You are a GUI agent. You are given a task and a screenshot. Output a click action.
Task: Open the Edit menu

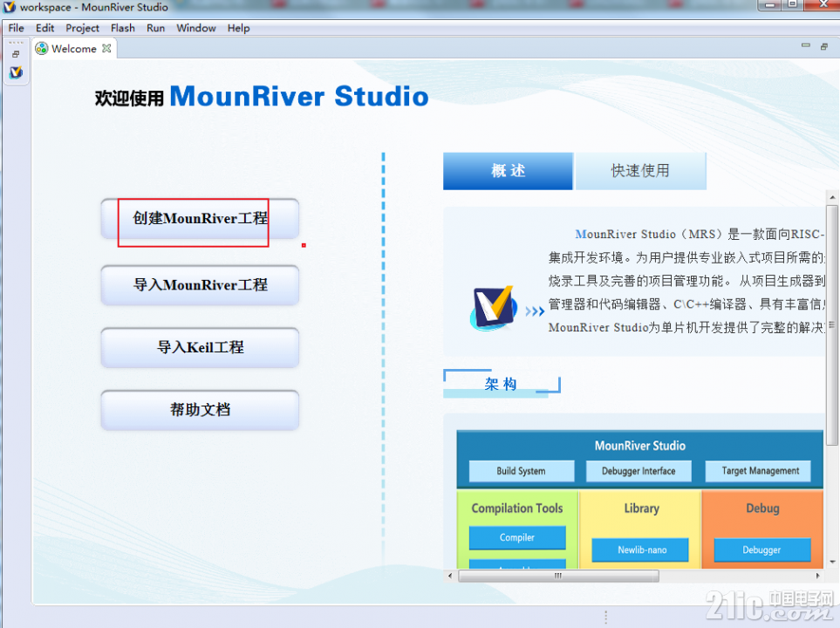click(45, 28)
